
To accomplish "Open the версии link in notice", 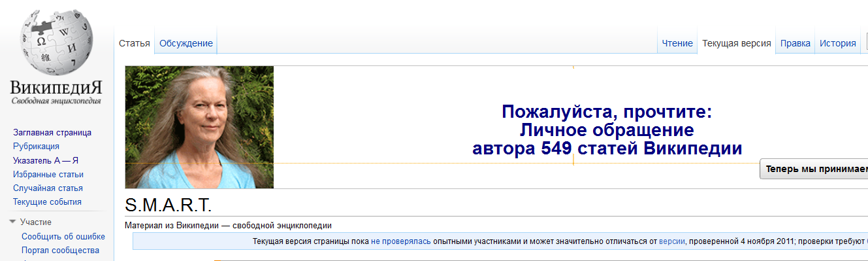I will pos(672,241).
